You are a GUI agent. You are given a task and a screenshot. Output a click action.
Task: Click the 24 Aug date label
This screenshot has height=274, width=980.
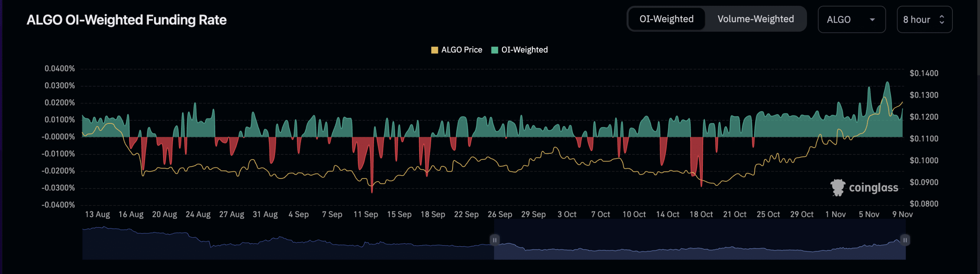198,215
